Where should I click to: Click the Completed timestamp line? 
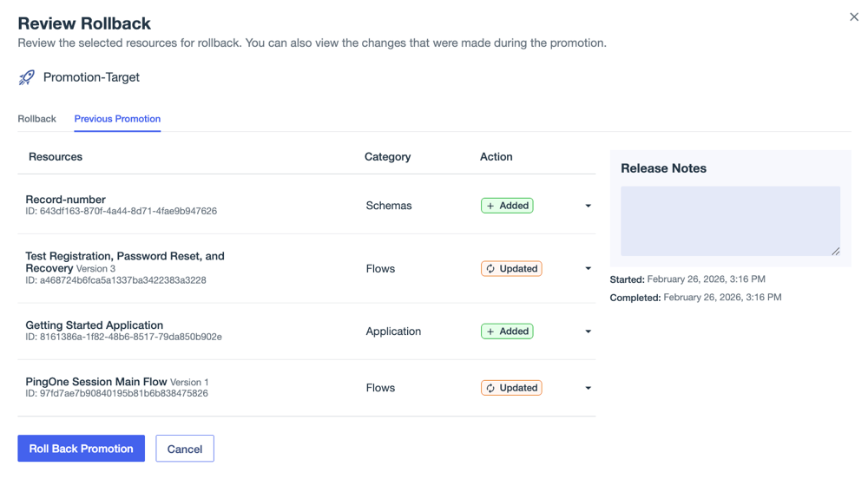(696, 298)
